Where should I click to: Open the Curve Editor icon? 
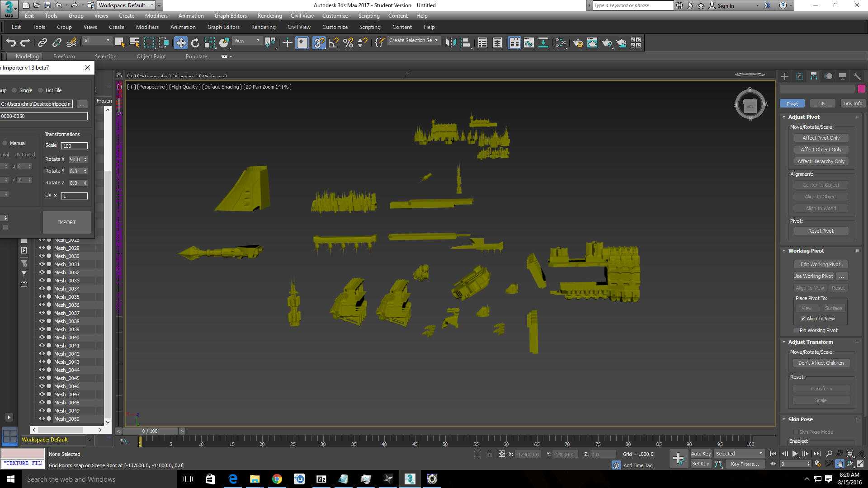point(529,43)
